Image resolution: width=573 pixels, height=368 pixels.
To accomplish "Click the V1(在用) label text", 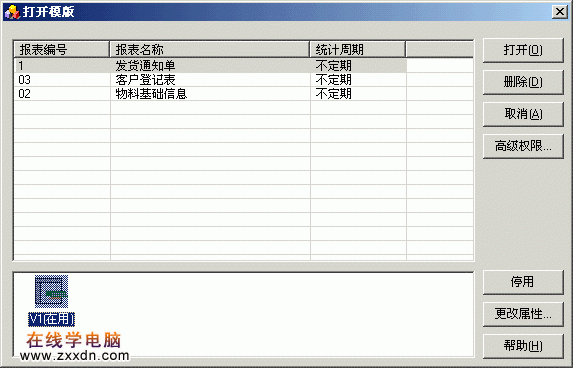I will [52, 319].
